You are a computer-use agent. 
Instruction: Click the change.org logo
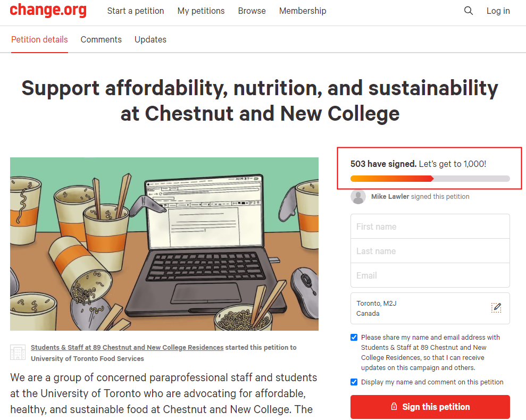coord(48,10)
